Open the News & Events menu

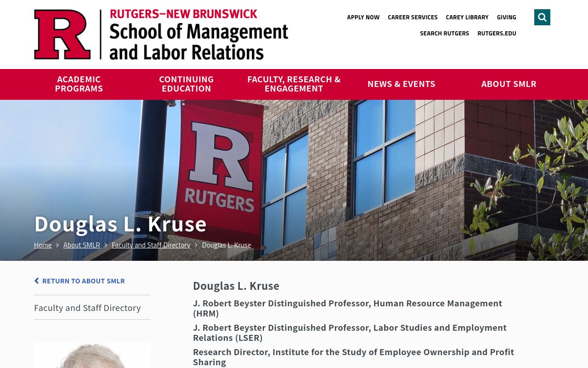click(x=401, y=84)
